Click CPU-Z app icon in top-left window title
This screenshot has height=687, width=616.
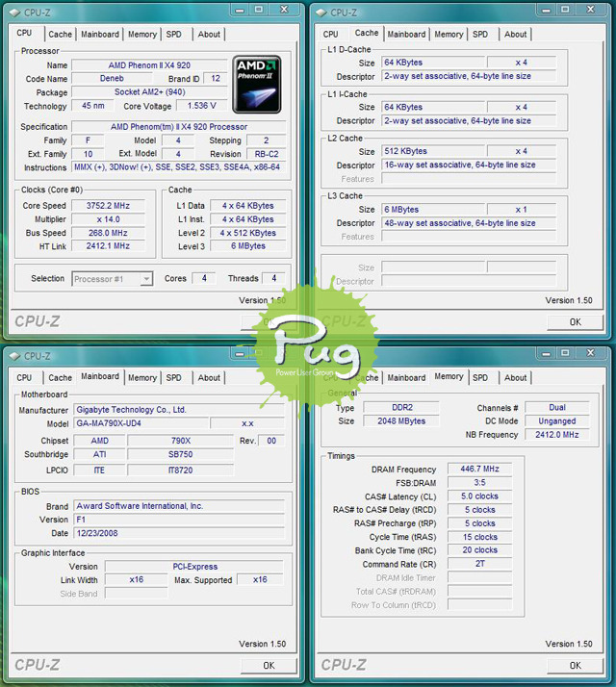(14, 13)
